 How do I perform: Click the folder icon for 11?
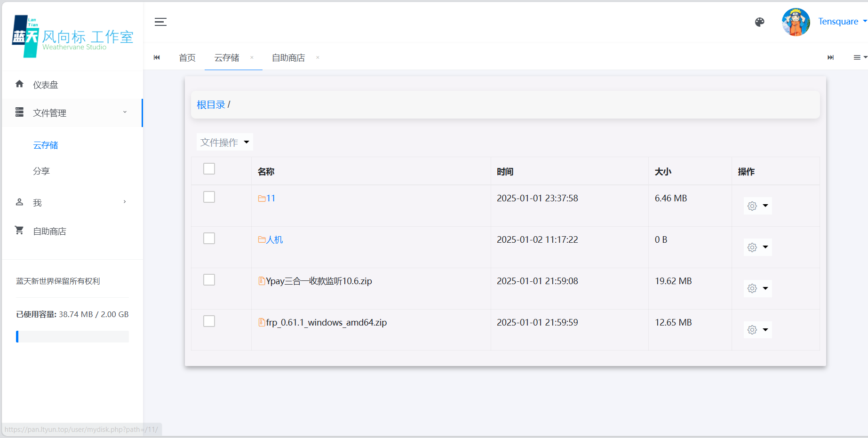[262, 199]
